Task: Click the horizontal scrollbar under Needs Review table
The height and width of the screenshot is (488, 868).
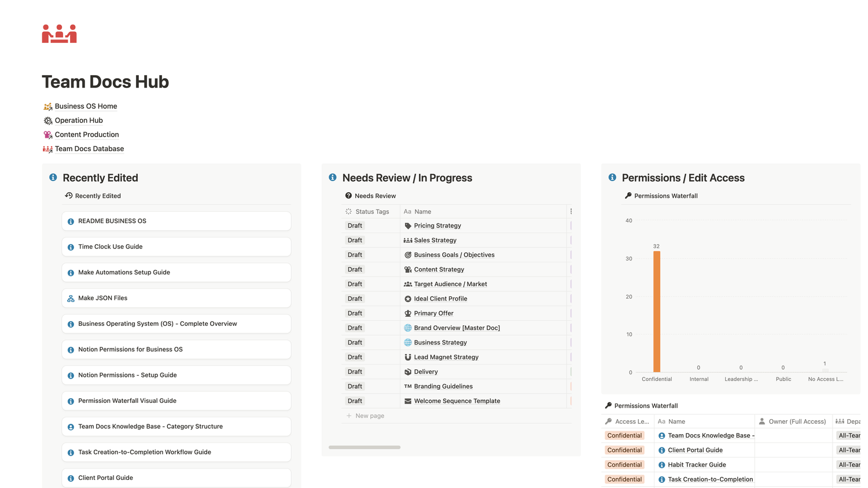Action: pyautogui.click(x=365, y=447)
